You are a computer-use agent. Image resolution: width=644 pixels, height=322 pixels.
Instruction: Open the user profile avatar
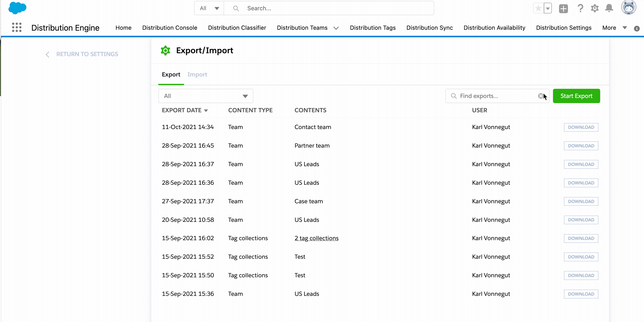coord(629,8)
